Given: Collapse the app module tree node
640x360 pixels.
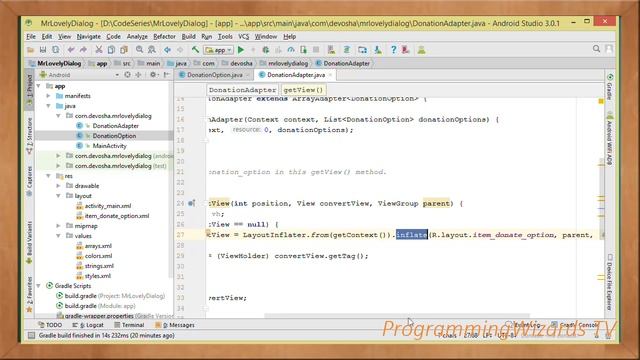Looking at the screenshot, I should point(39,86).
